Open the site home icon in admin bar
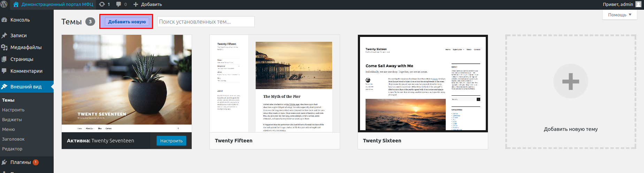 16,4
